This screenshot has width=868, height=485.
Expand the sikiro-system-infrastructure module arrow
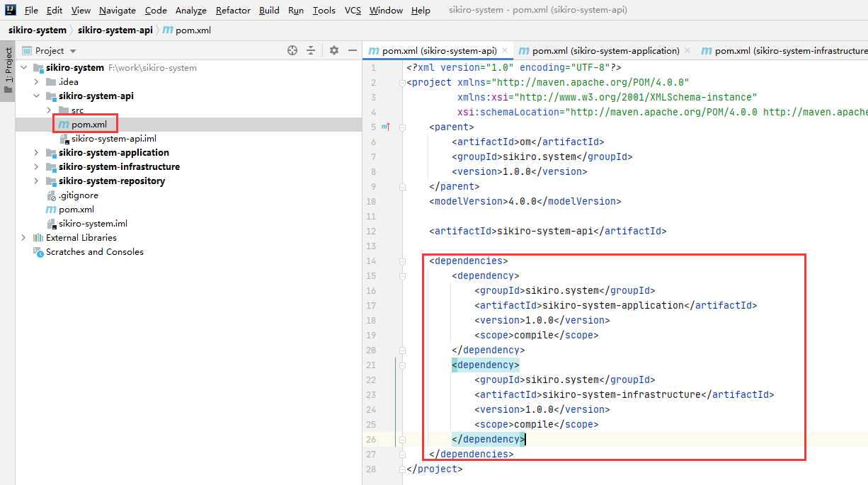point(36,167)
